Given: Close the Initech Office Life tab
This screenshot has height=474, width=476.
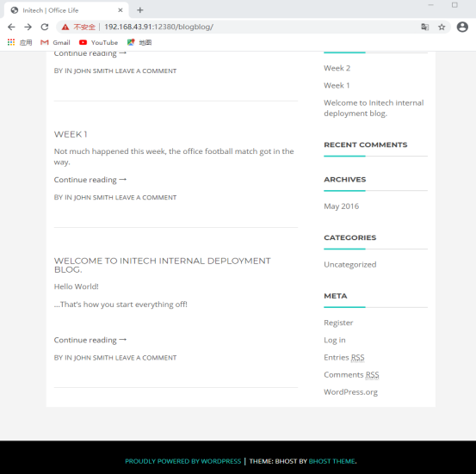Looking at the screenshot, I should pyautogui.click(x=121, y=10).
